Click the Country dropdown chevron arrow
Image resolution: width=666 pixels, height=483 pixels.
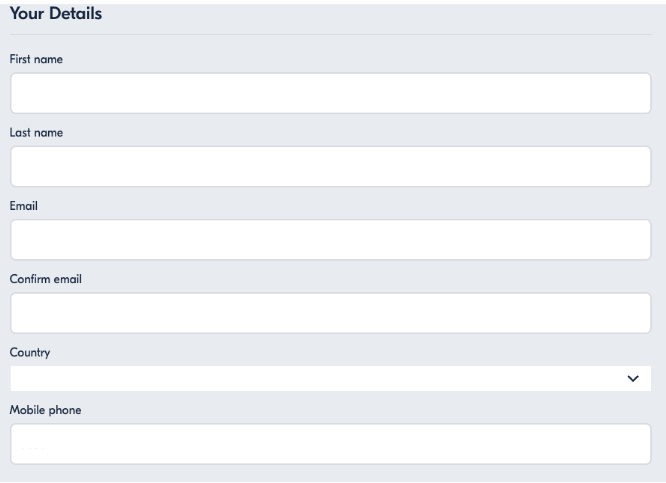(633, 378)
